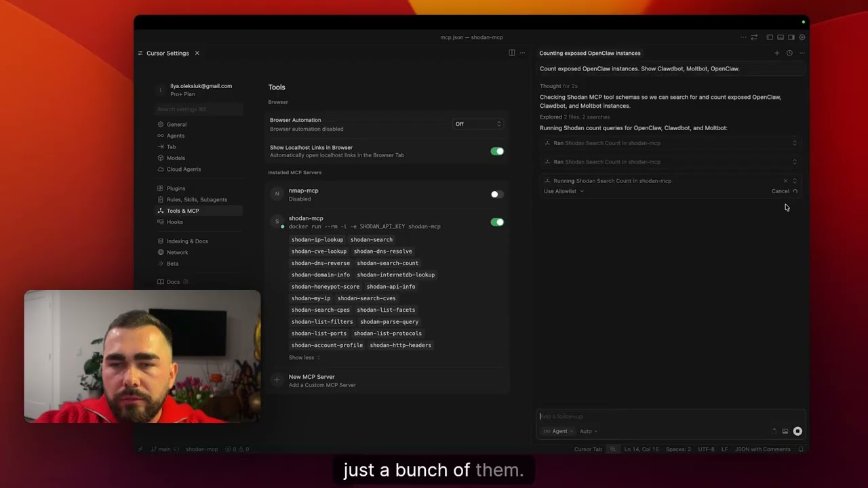Click the errors and warnings counter
Viewport: 868px width, 488px height.
pos(237,449)
